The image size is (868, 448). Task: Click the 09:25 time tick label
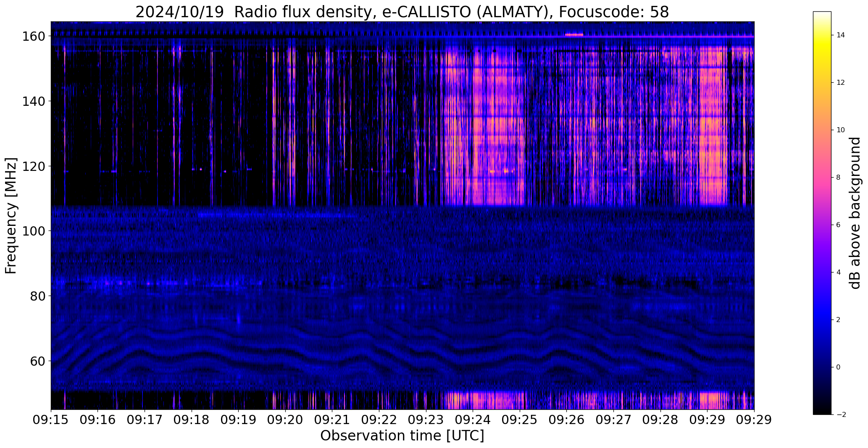[x=520, y=420]
